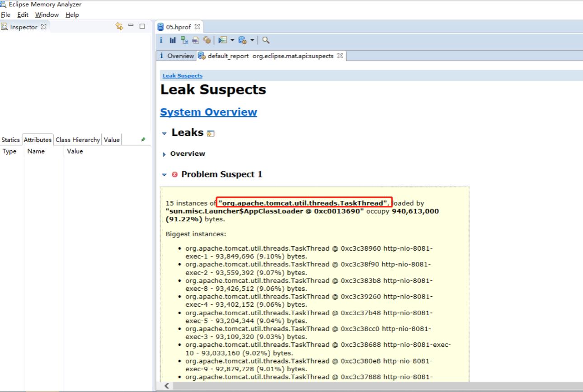
Task: Switch to the Class Hierarchy tab
Action: (x=78, y=140)
